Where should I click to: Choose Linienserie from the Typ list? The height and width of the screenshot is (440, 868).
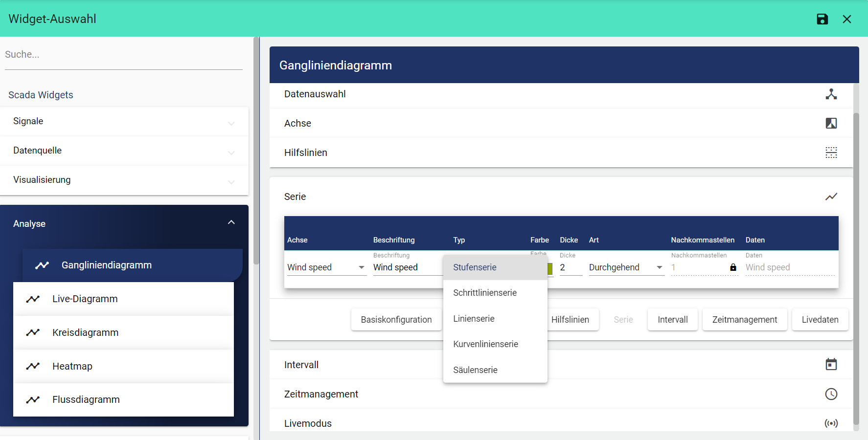pos(474,319)
